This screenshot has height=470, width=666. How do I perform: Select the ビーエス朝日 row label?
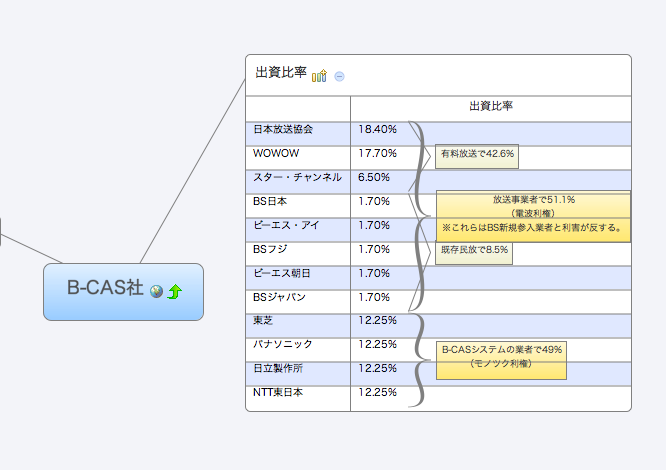point(282,273)
